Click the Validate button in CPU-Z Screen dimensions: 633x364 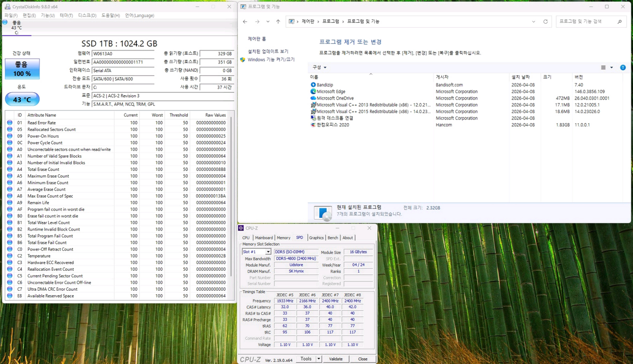(336, 359)
